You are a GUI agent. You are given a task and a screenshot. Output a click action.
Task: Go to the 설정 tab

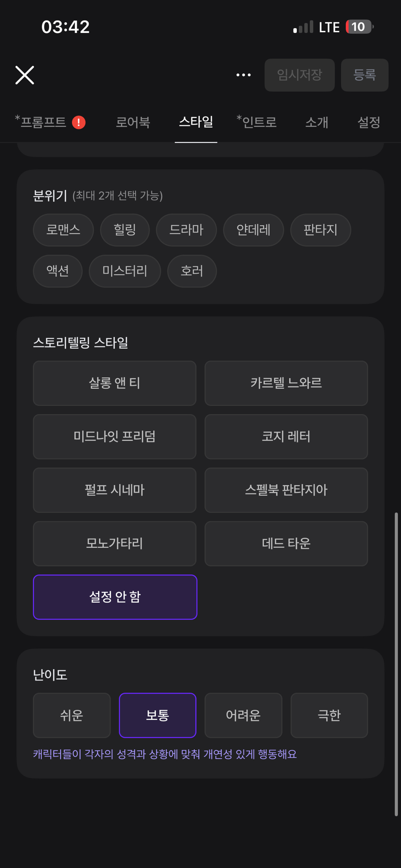coord(368,122)
